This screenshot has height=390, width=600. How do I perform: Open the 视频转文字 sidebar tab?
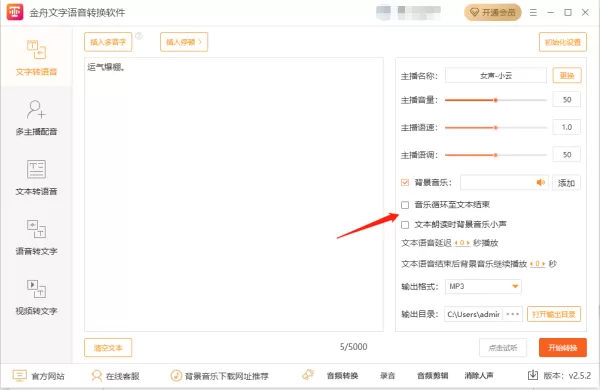[36, 297]
